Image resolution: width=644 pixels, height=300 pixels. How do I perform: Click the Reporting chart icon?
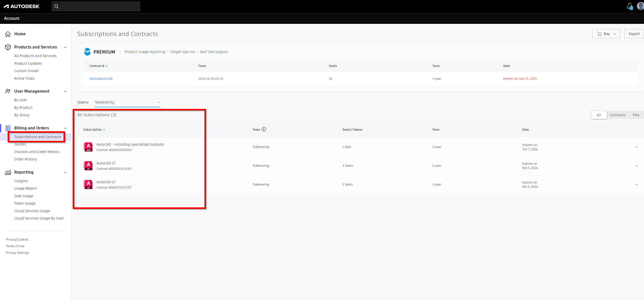click(8, 172)
